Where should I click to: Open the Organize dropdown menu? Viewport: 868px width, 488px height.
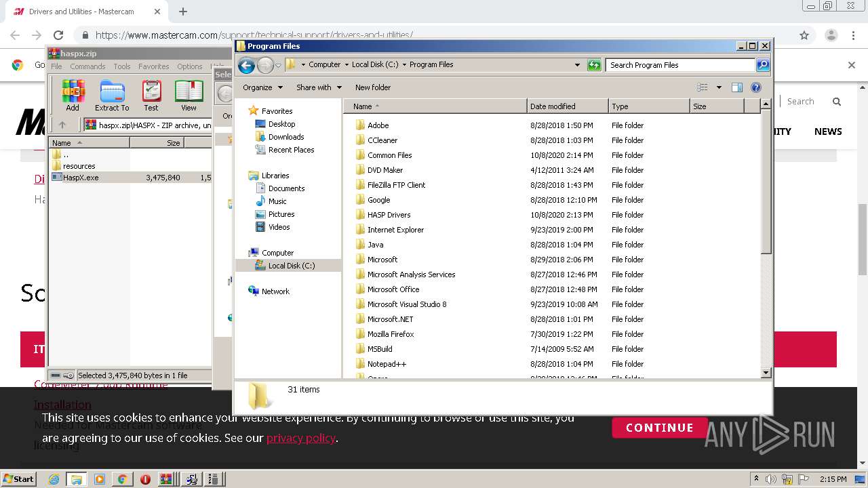click(262, 87)
